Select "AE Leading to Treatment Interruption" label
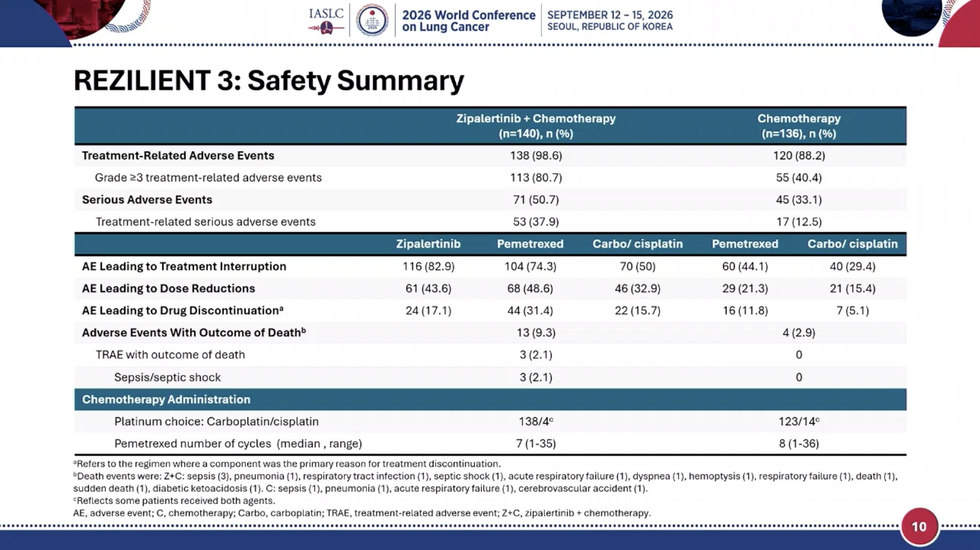Viewport: 980px width, 550px height. click(184, 267)
